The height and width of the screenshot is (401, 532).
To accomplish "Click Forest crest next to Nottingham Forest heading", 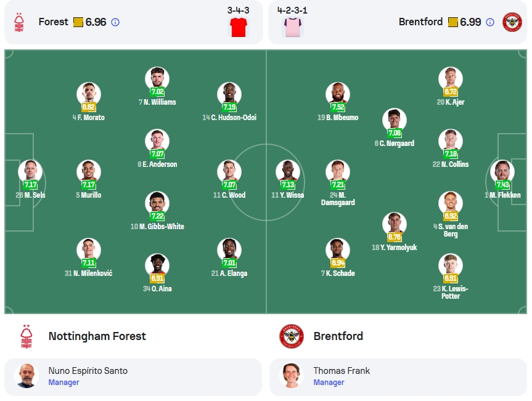I will pos(27,336).
